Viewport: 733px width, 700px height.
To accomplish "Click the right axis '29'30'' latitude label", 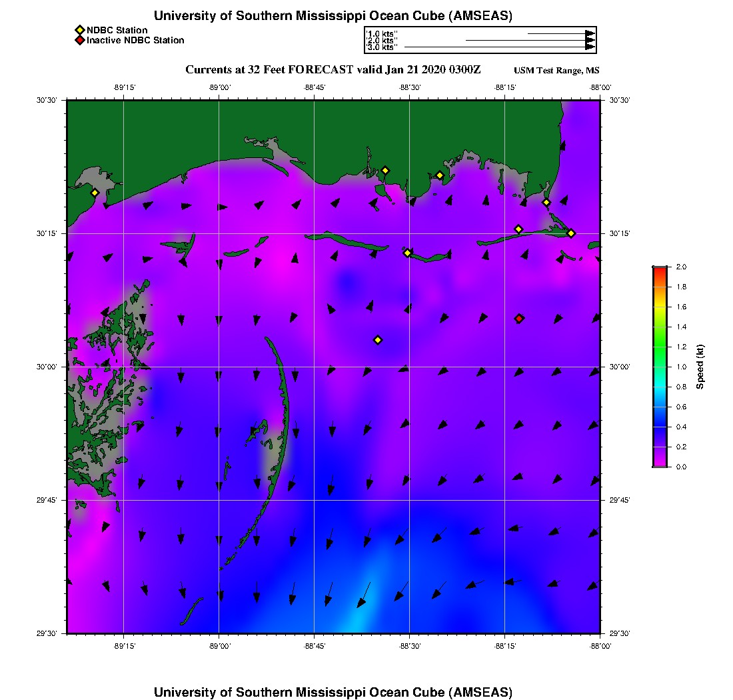I will (x=619, y=633).
